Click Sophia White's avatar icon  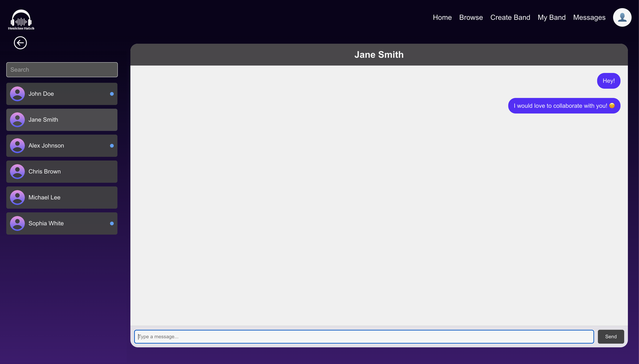[17, 223]
